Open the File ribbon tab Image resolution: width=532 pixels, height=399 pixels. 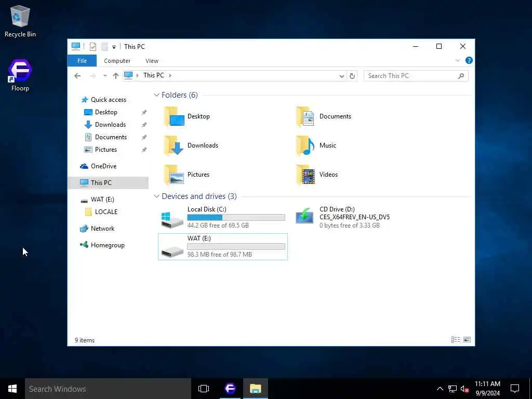click(x=82, y=61)
